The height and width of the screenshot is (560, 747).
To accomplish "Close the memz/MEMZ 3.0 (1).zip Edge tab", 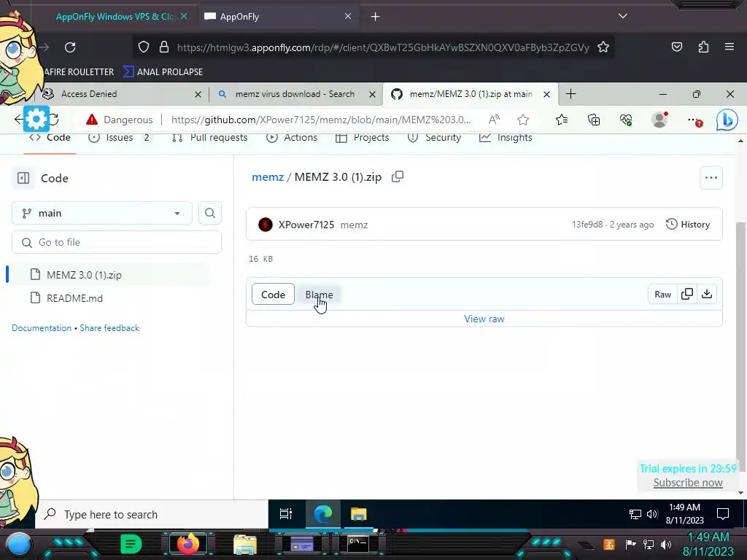I will (546, 94).
